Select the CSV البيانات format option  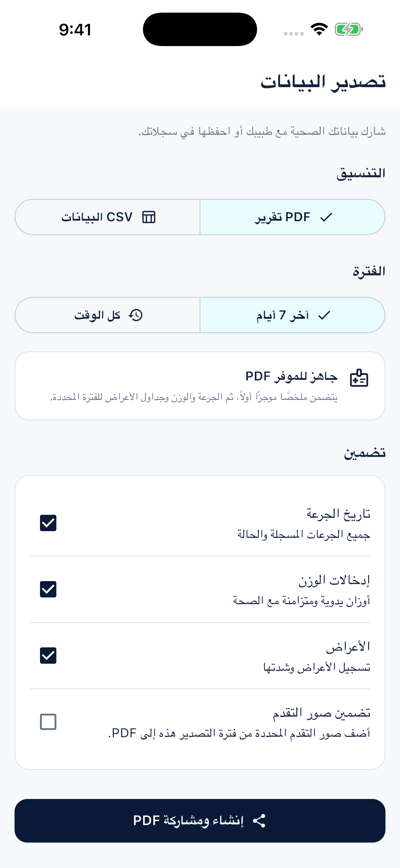pyautogui.click(x=108, y=217)
